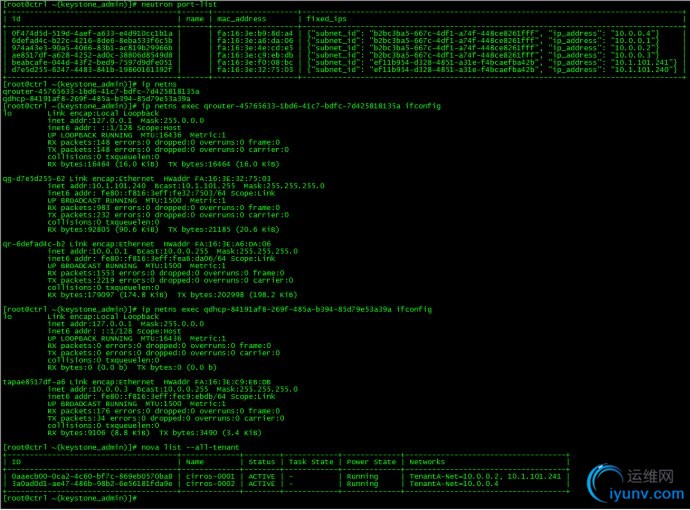Screen dimensions: 690x510
Task: Click MAC address fa:16:3e:4e:cd:e5
Action: (255, 48)
